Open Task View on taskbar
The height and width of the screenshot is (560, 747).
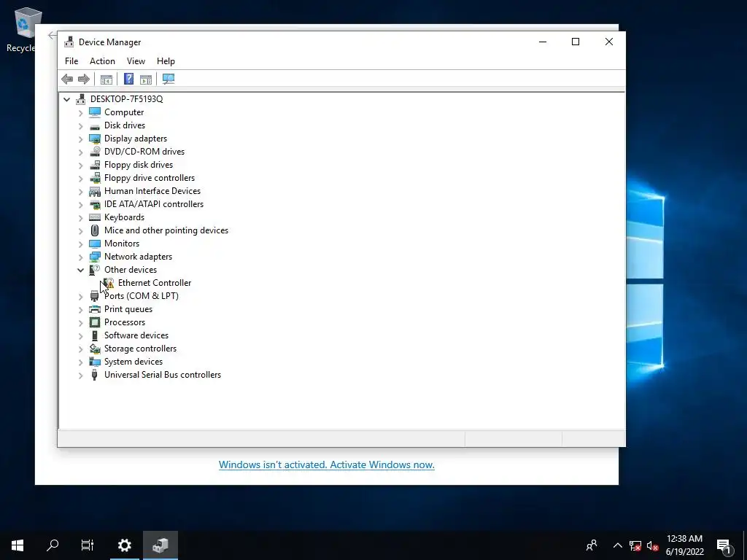click(88, 545)
